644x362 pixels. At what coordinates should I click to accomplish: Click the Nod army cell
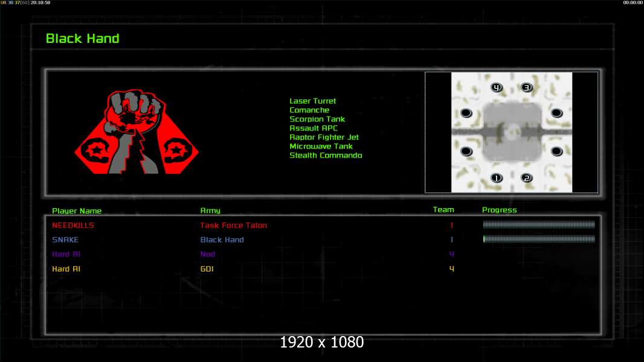click(x=208, y=254)
